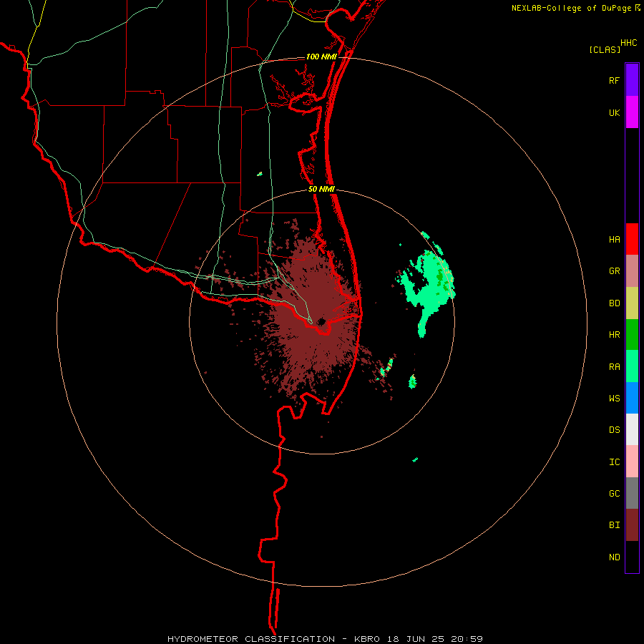Click the NEXLAB-College of DuPage credit text

point(571,8)
